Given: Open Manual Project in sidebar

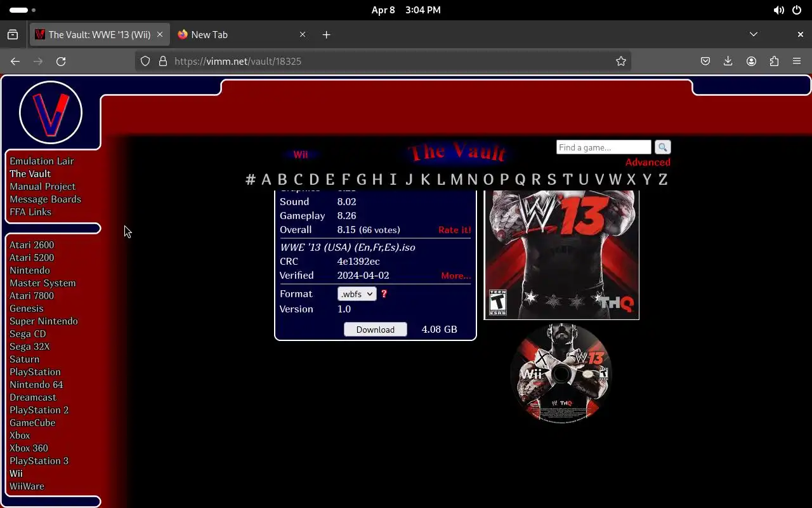Looking at the screenshot, I should point(43,187).
